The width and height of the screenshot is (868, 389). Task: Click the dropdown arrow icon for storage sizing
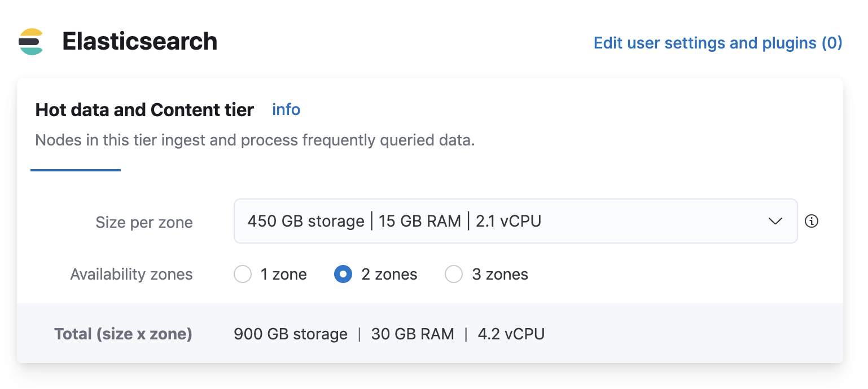[775, 221]
